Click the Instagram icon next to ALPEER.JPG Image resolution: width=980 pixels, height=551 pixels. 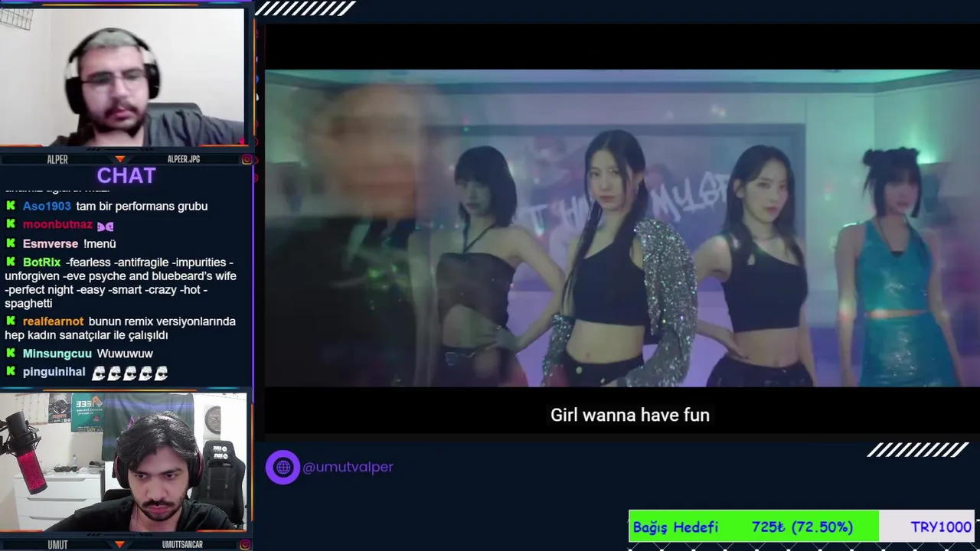[x=247, y=159]
